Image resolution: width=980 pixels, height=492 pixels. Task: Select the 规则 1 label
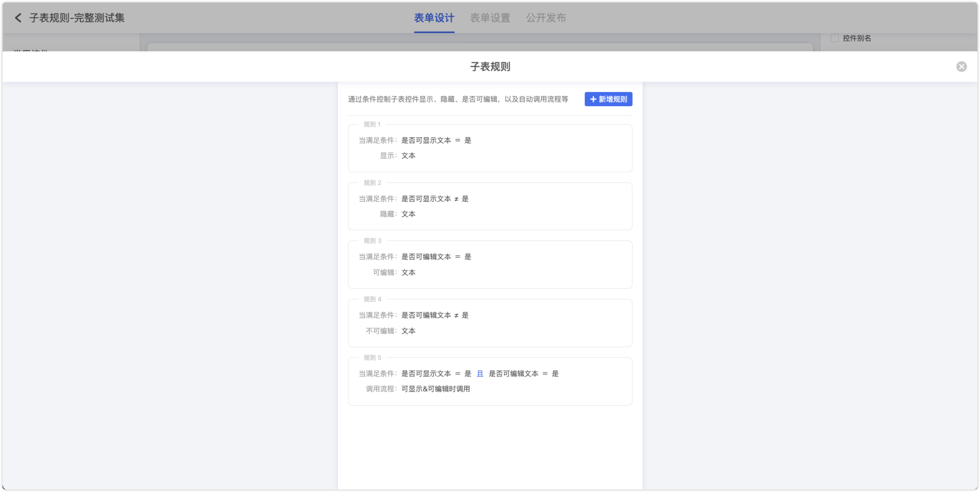[372, 125]
